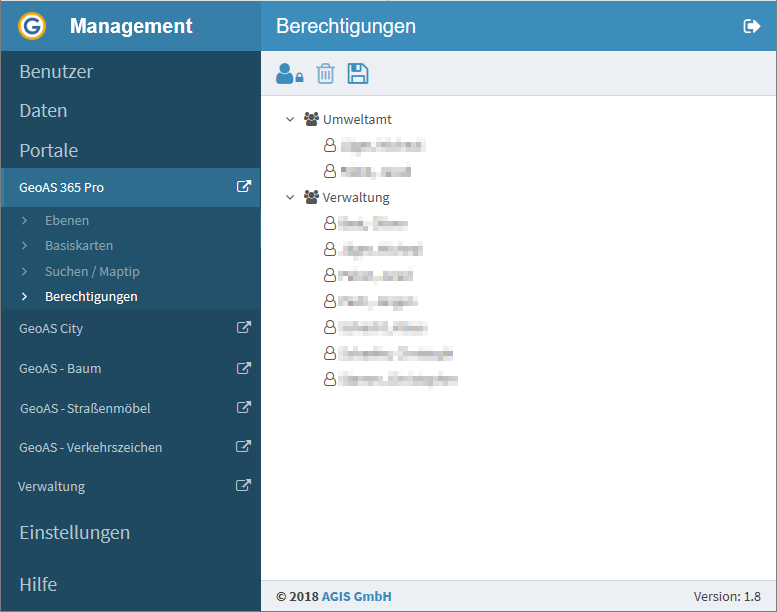
Task: Collapse the Verwaltung group in the tree
Action: (x=290, y=198)
